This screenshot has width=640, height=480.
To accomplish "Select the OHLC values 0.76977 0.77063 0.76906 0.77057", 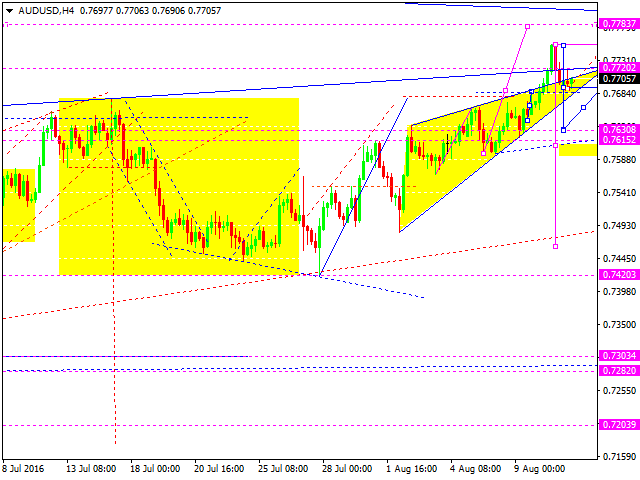I will point(150,11).
